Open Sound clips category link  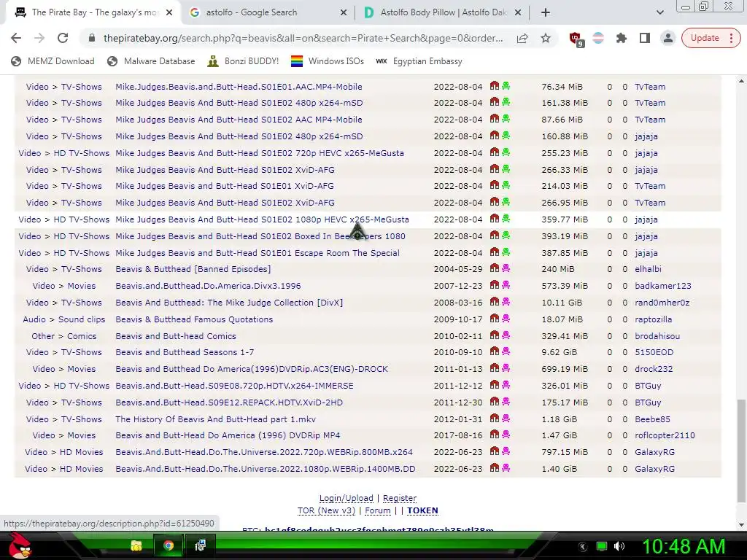click(82, 319)
